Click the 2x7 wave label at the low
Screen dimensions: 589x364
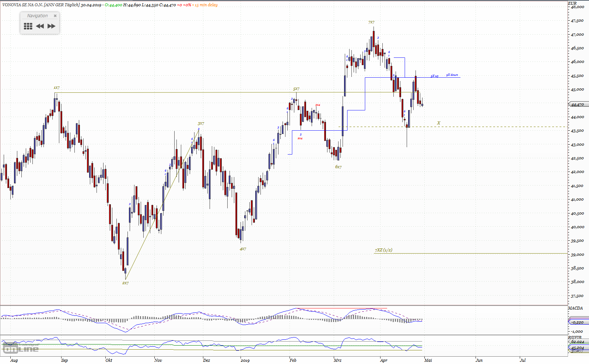(x=125, y=283)
